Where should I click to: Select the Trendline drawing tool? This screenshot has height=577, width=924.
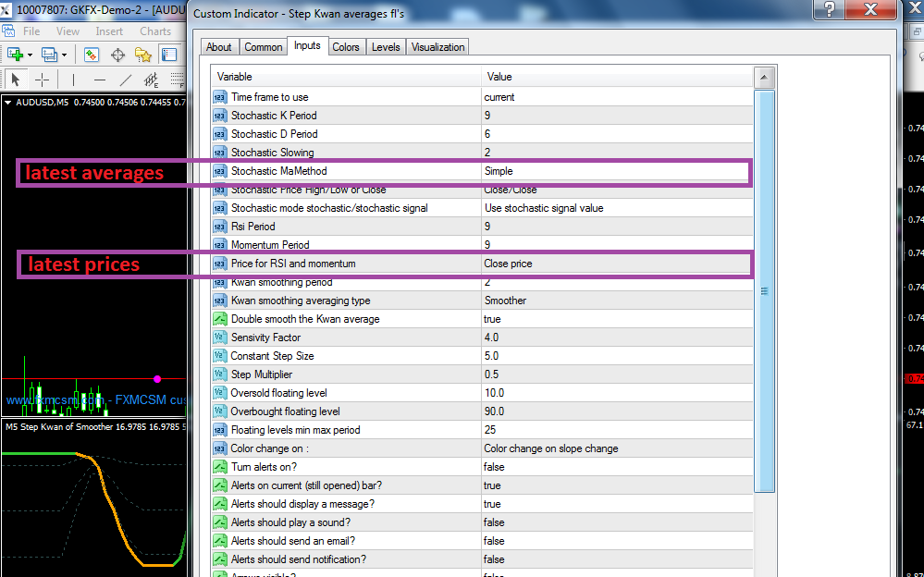(x=126, y=80)
